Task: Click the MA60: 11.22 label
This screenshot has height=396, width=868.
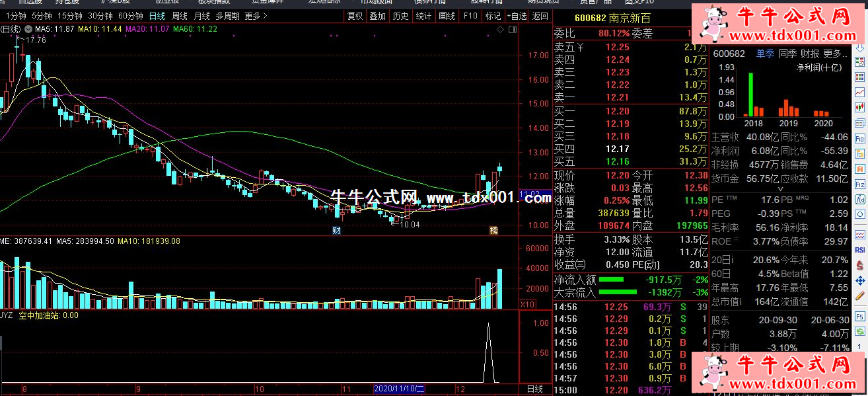Action: [x=196, y=30]
